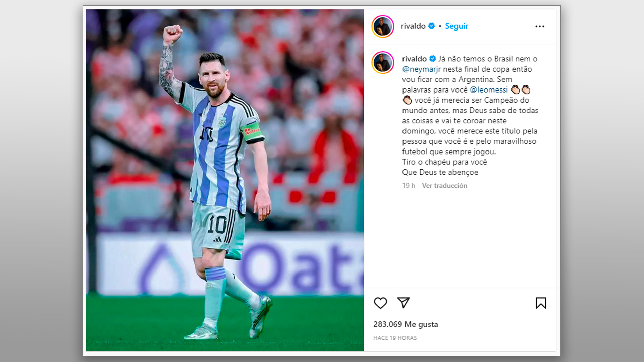The image size is (644, 362).
Task: Share the post via paper plane icon
Action: tap(403, 303)
